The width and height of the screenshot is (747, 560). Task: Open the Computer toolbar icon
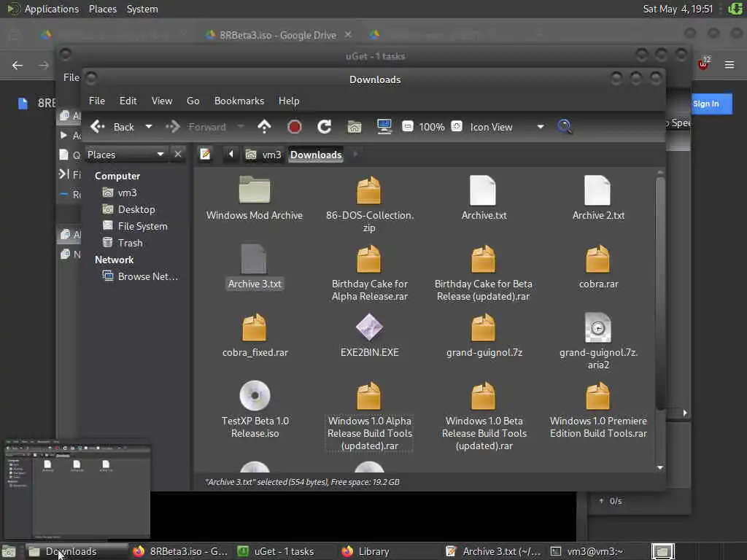click(384, 127)
